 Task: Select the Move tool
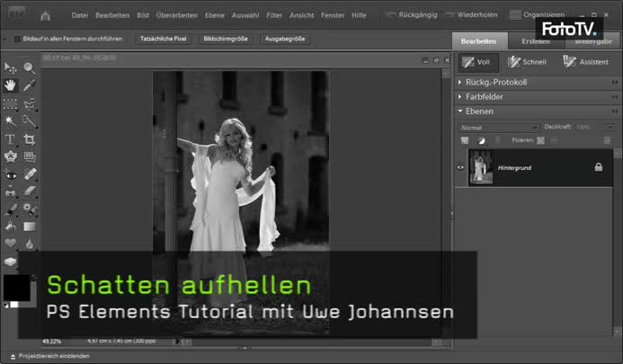pyautogui.click(x=10, y=68)
